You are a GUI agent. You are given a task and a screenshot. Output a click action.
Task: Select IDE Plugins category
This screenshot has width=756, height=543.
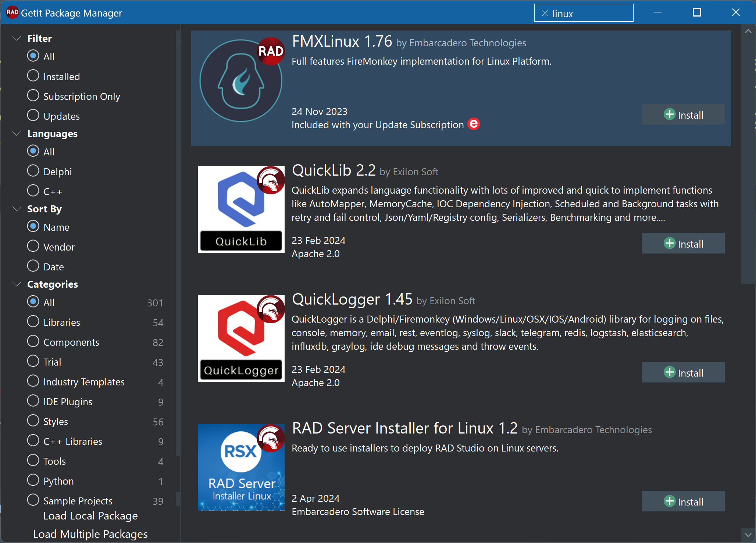(x=33, y=401)
